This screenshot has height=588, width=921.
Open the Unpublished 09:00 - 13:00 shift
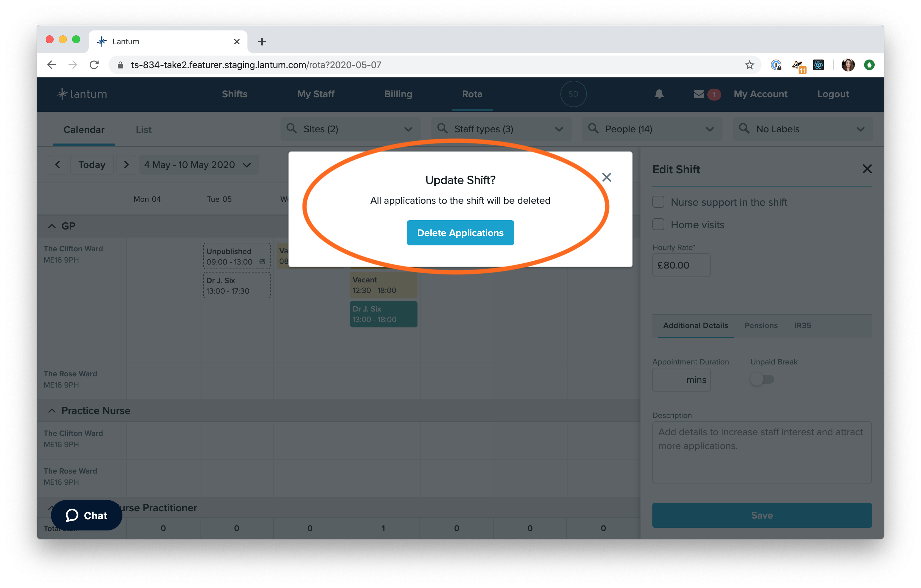237,256
